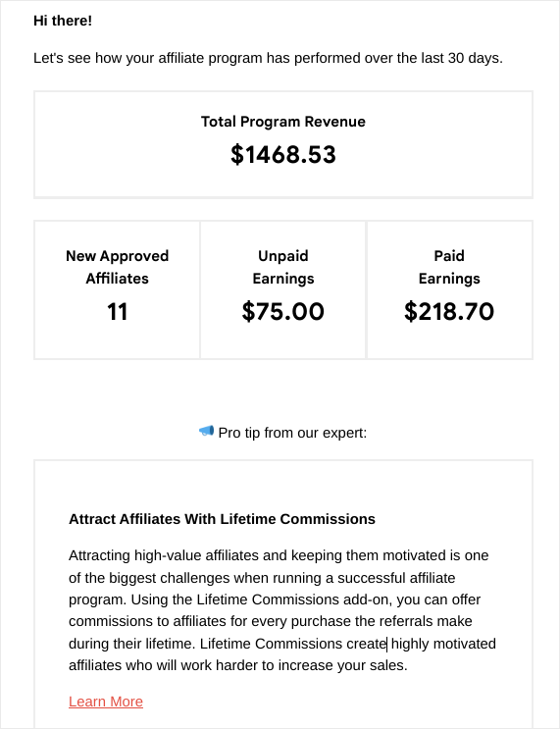Click the 'highly motivated' words in paragraph
The width and height of the screenshot is (560, 729).
click(x=443, y=644)
